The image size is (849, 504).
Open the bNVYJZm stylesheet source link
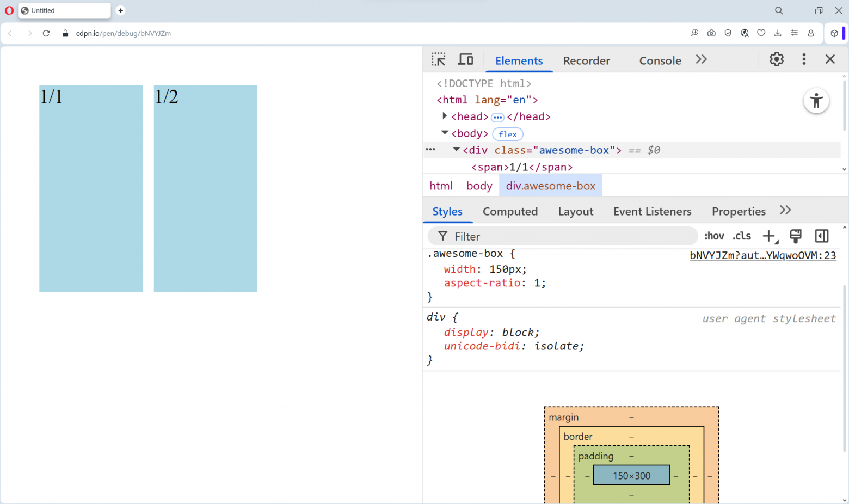(x=762, y=255)
